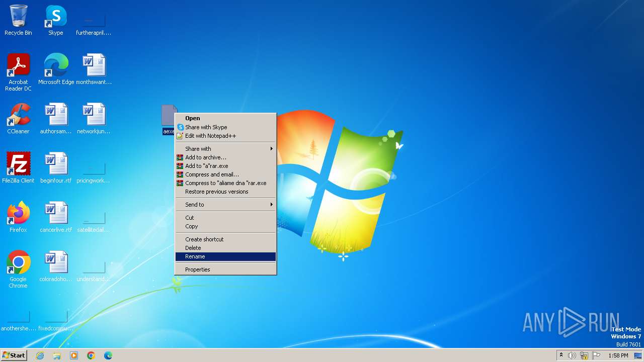Choose Add to archive... entry
Image resolution: width=644 pixels, height=362 pixels.
225,157
